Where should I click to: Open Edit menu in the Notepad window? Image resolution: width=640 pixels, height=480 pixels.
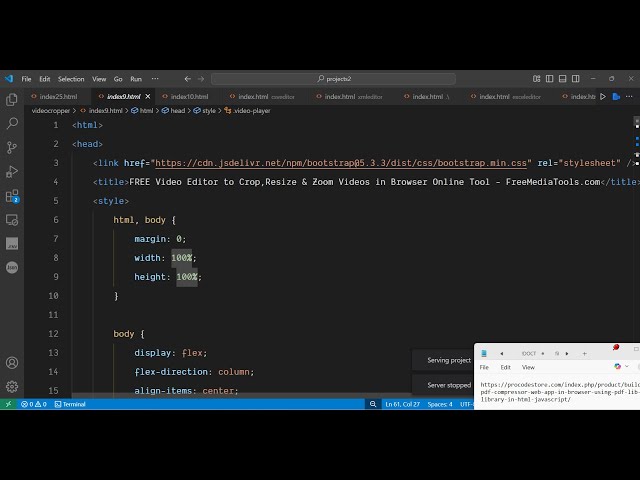[x=506, y=367]
